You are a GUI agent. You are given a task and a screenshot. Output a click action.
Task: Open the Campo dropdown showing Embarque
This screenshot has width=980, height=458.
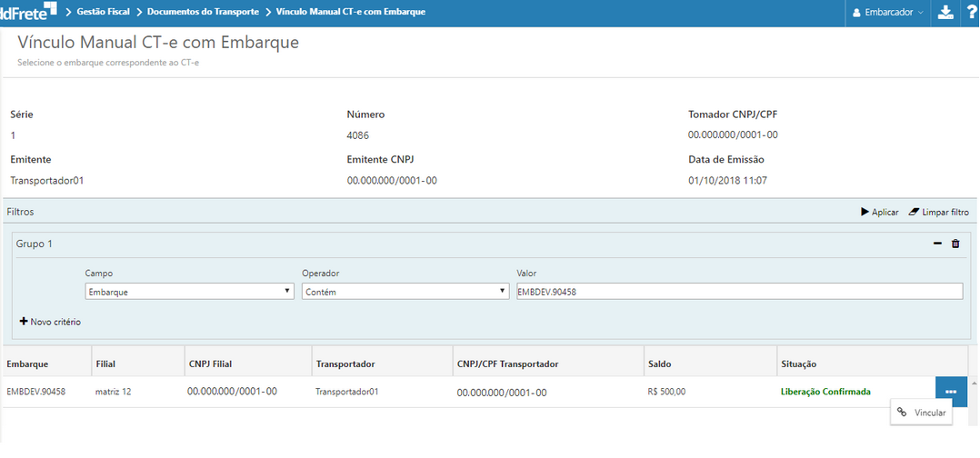189,292
